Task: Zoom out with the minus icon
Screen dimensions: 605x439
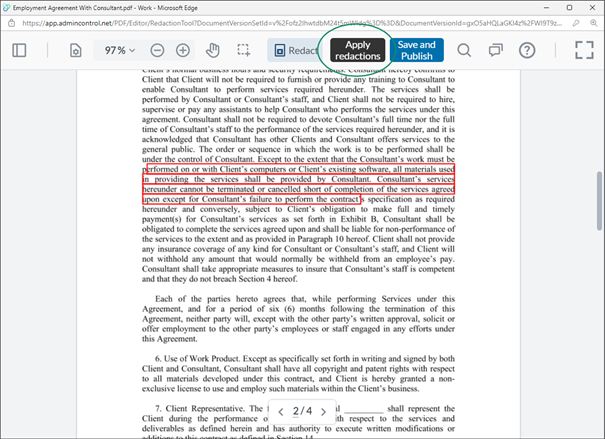Action: coord(157,50)
